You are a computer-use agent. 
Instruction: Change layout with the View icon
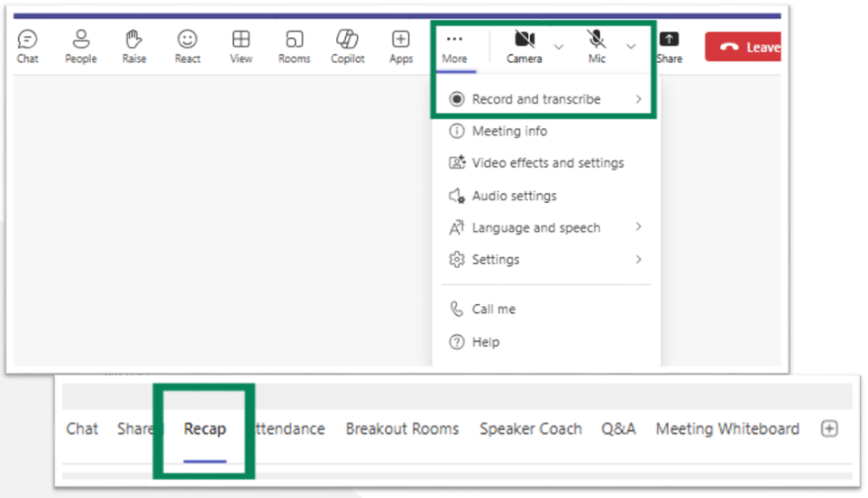click(241, 45)
